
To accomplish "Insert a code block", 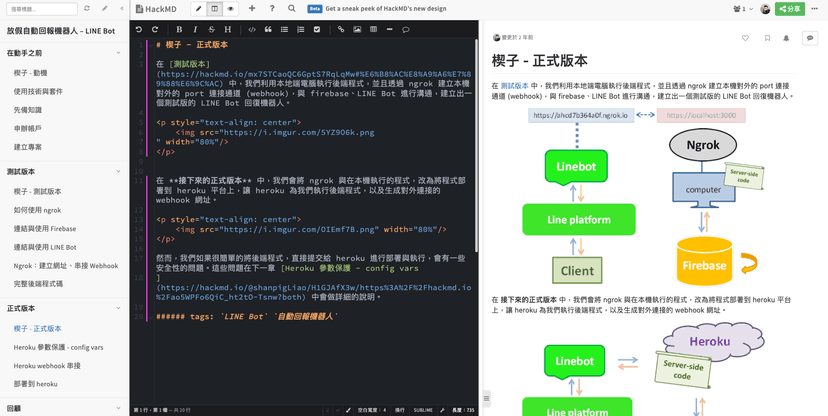I will point(252,30).
